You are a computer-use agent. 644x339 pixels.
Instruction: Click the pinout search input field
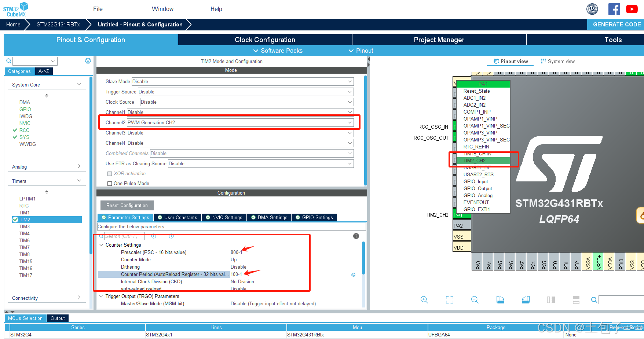(x=621, y=300)
